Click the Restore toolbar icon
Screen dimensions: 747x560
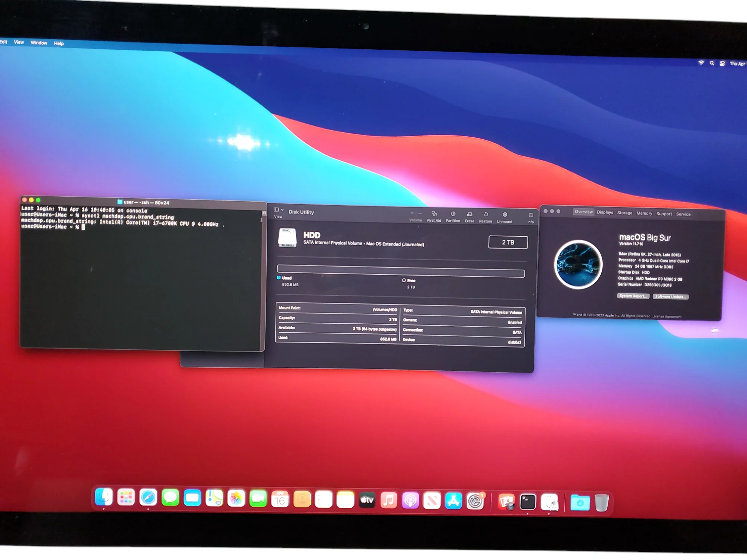[486, 214]
